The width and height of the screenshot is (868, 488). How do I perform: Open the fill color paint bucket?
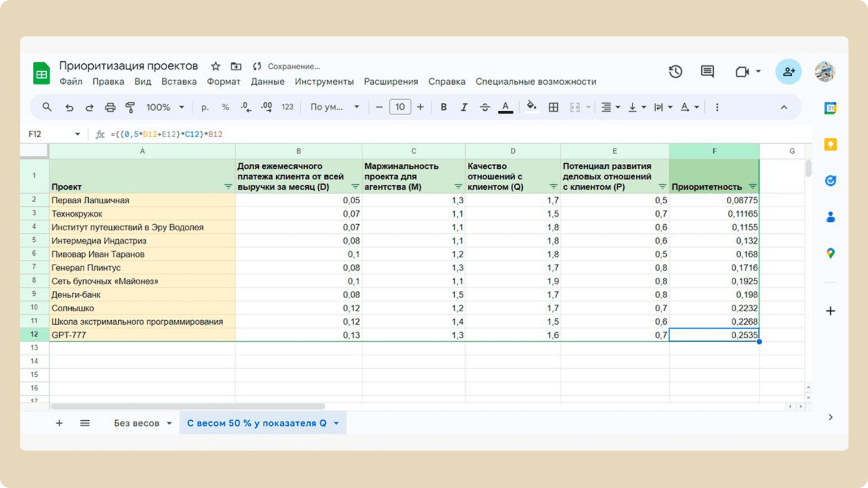point(531,107)
